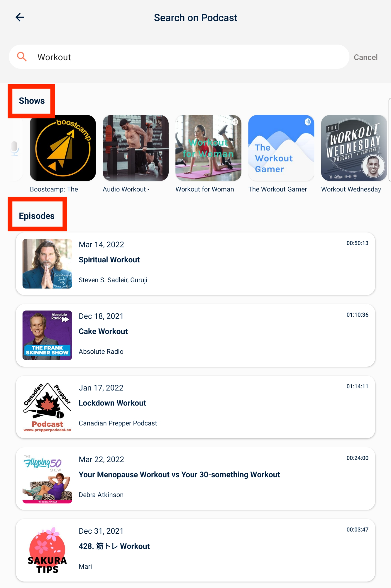Open the Lockdown Workout episode
The width and height of the screenshot is (391, 588).
[x=195, y=407]
